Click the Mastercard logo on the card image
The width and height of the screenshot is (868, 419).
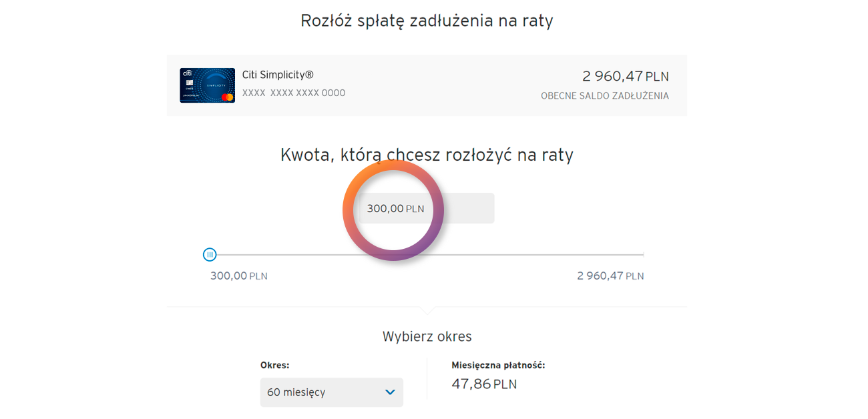227,97
